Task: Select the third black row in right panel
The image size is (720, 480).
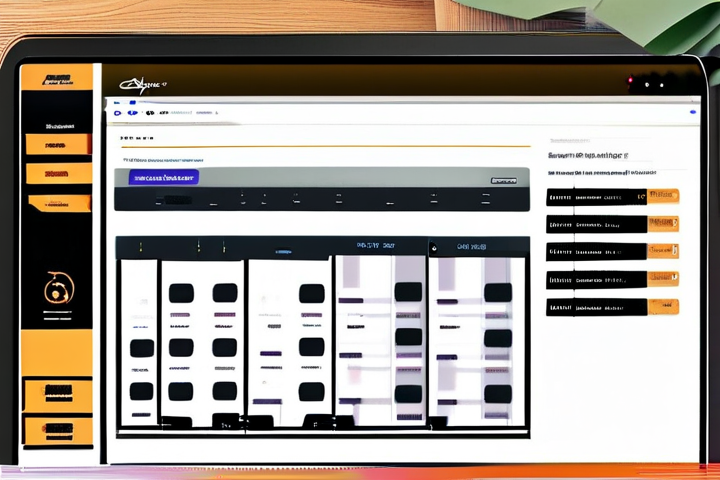Action: [596, 252]
